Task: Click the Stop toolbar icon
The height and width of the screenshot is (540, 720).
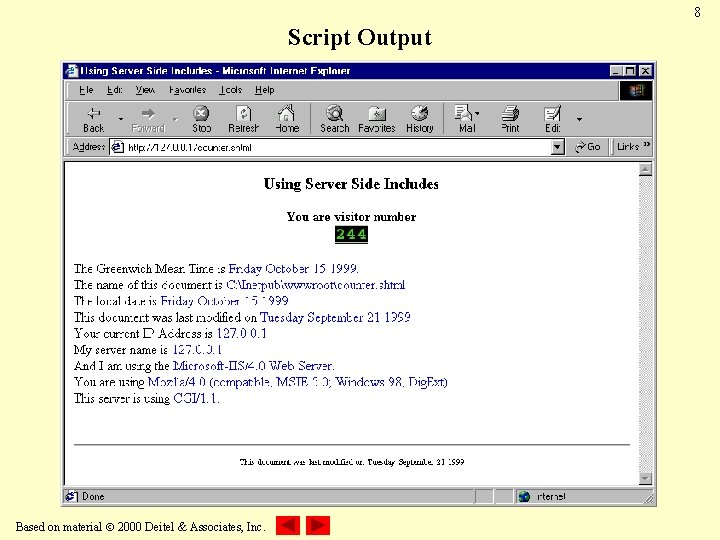Action: pyautogui.click(x=201, y=113)
